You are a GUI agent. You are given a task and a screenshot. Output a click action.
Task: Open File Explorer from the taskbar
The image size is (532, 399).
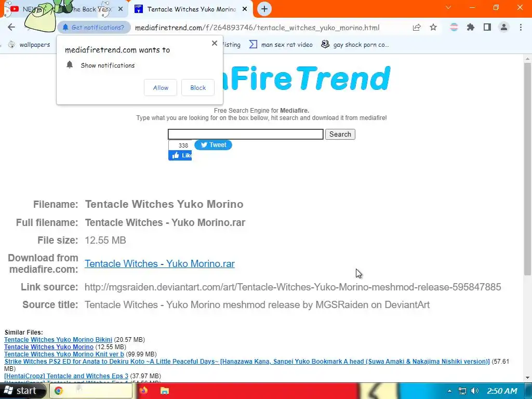pyautogui.click(x=165, y=391)
